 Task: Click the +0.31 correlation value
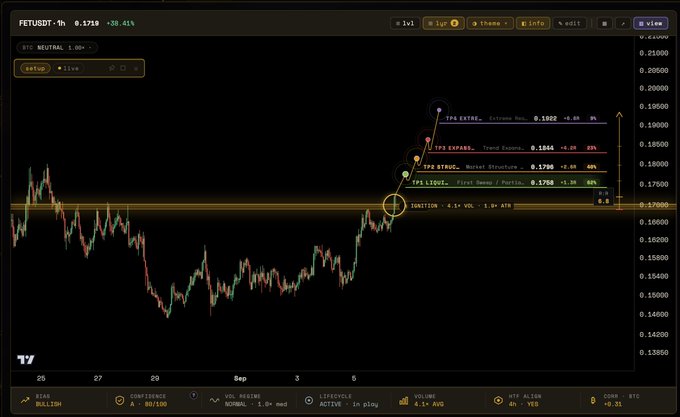click(x=612, y=404)
